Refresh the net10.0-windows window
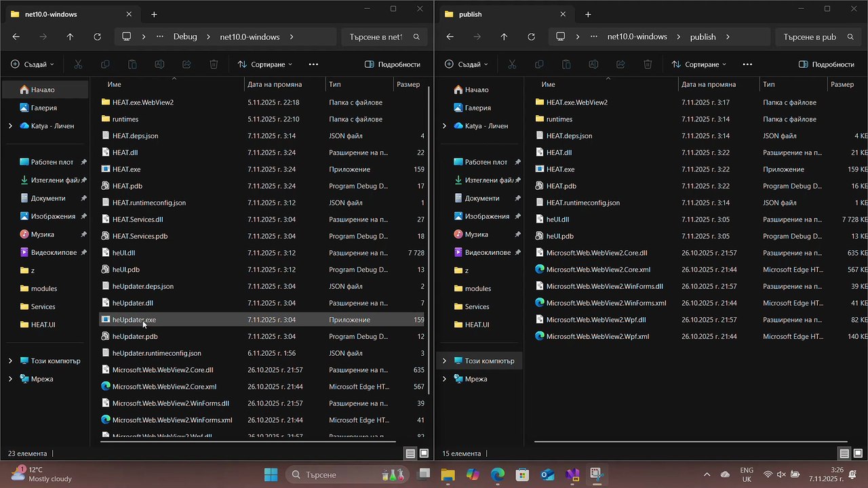 click(97, 37)
